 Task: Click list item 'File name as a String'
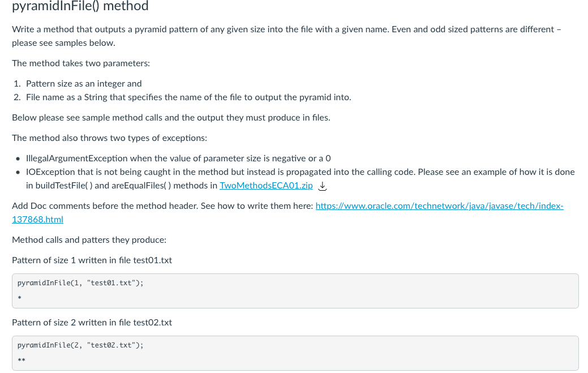tap(188, 97)
